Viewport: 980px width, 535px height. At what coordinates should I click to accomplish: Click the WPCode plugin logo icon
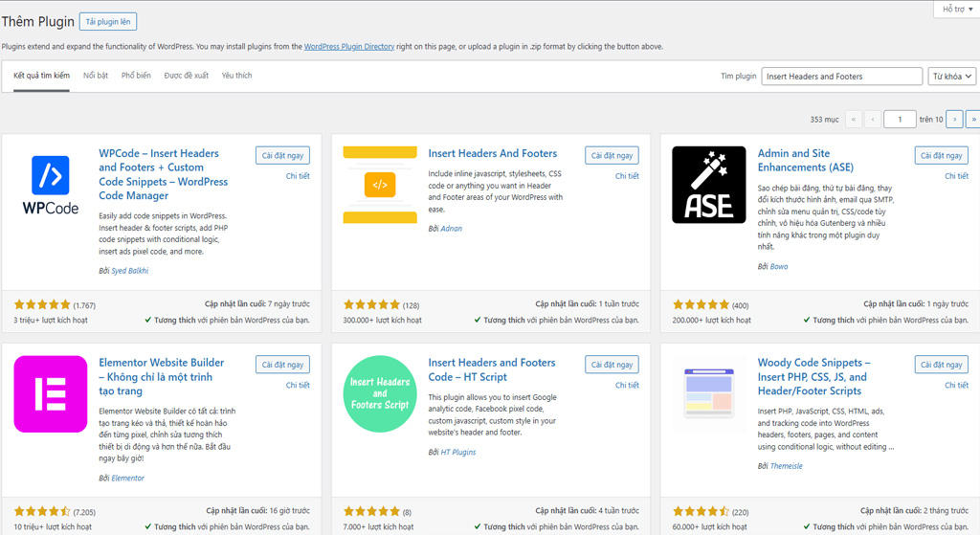(x=51, y=185)
